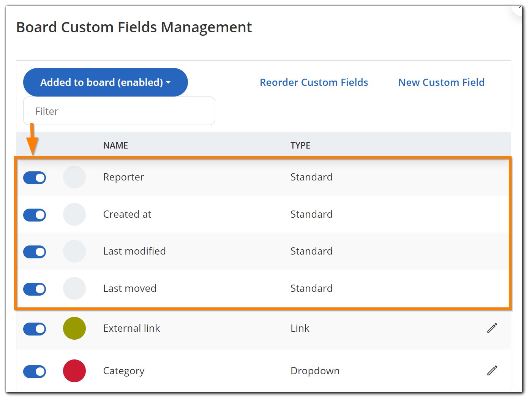Switch off the Last modified toggle
The width and height of the screenshot is (532, 402).
coord(35,252)
